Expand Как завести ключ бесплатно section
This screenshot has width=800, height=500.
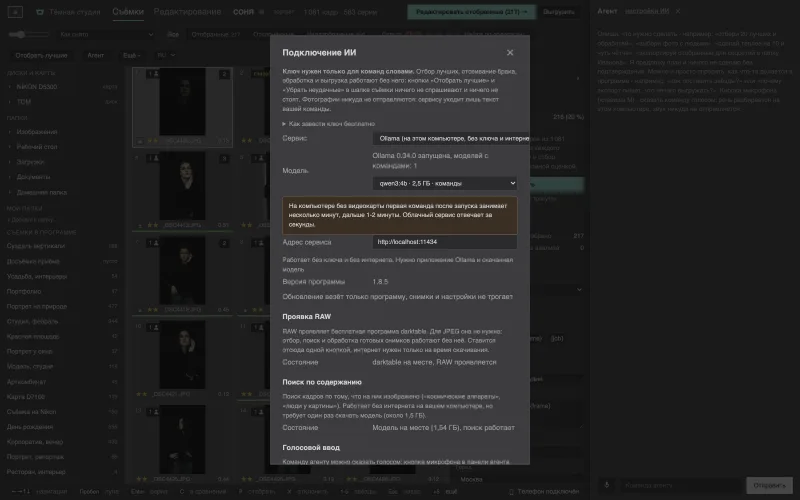329,124
